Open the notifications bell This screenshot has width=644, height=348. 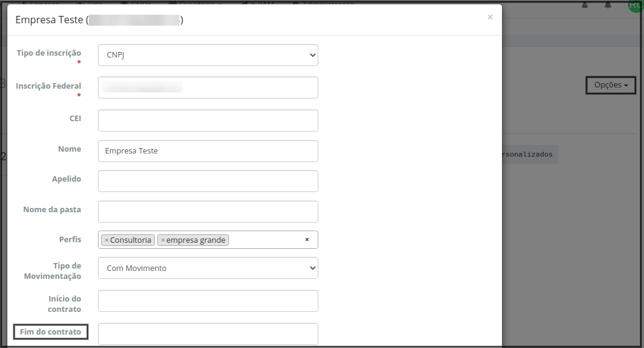pos(608,4)
